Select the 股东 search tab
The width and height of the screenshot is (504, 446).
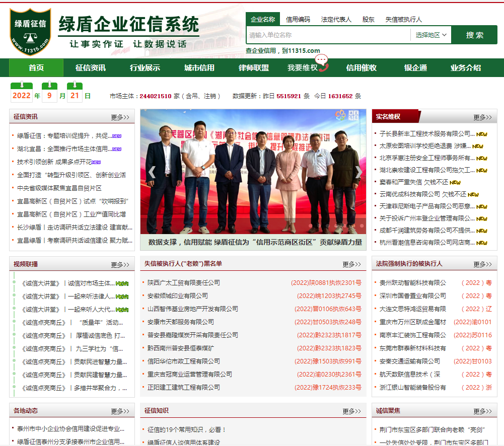pyautogui.click(x=369, y=20)
